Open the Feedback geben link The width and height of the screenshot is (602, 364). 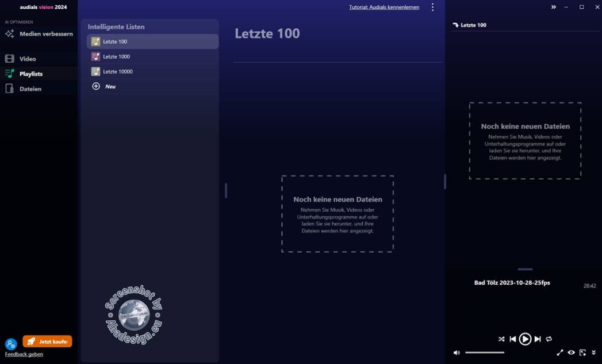pyautogui.click(x=24, y=354)
